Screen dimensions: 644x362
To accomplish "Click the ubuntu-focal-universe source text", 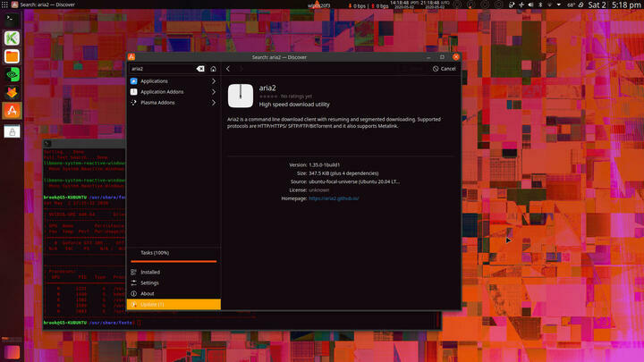I will pos(354,181).
